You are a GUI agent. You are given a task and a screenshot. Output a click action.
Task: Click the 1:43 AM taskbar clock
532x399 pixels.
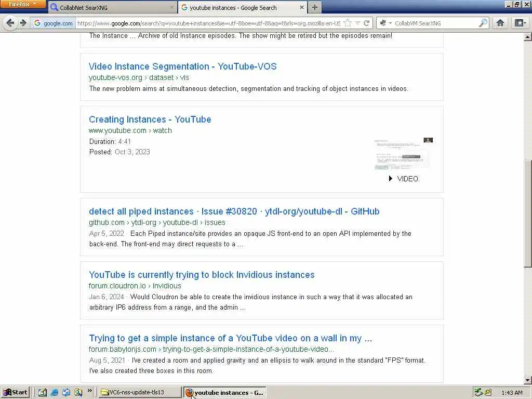tap(512, 393)
